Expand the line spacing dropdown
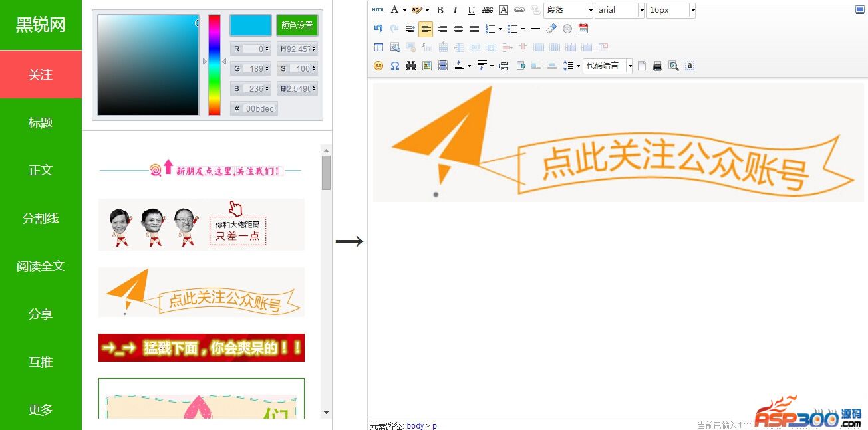The image size is (868, 430). tap(578, 66)
